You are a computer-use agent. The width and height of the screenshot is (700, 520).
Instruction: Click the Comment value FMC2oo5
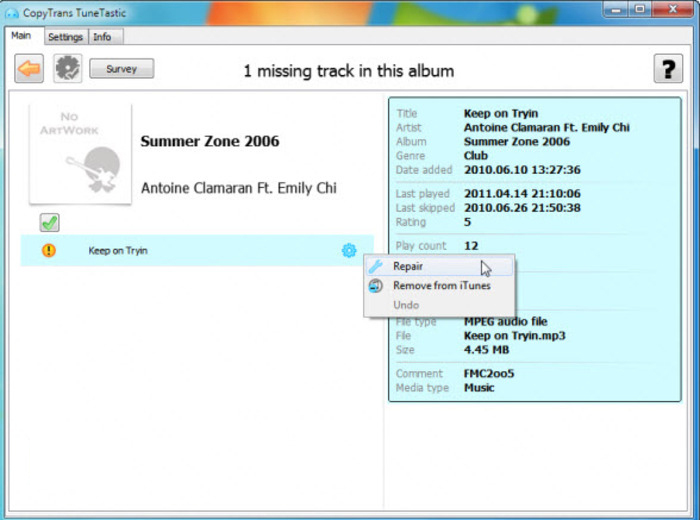click(x=489, y=374)
